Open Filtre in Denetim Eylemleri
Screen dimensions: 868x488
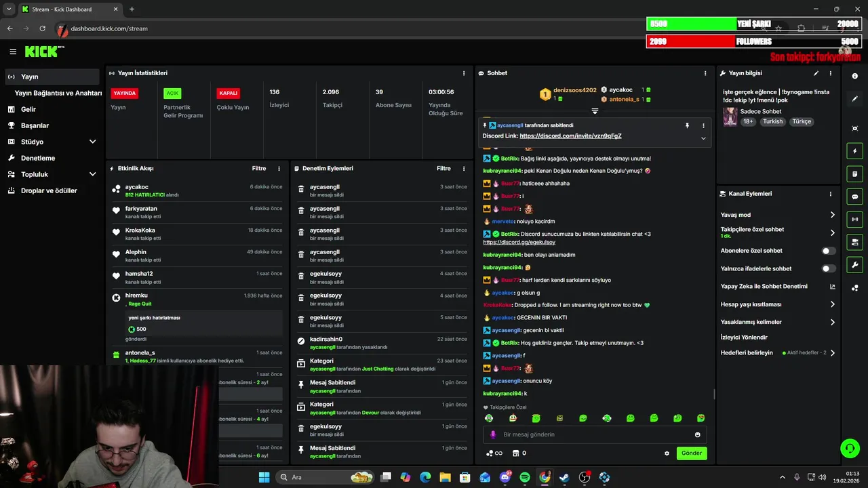click(x=443, y=169)
